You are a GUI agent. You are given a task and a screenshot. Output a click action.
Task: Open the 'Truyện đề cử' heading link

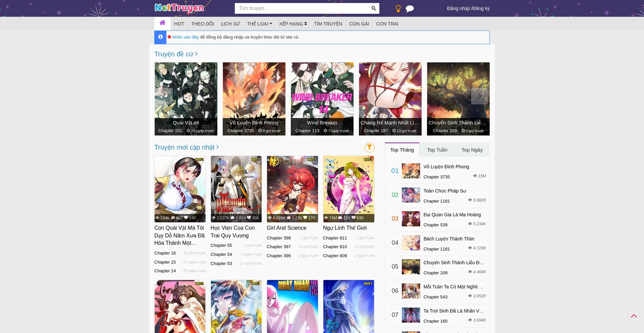click(176, 54)
